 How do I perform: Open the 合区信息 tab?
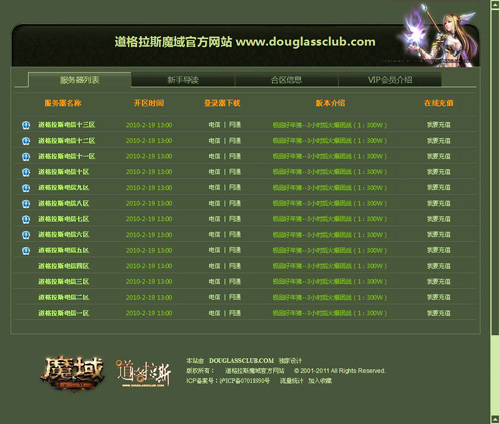(286, 80)
